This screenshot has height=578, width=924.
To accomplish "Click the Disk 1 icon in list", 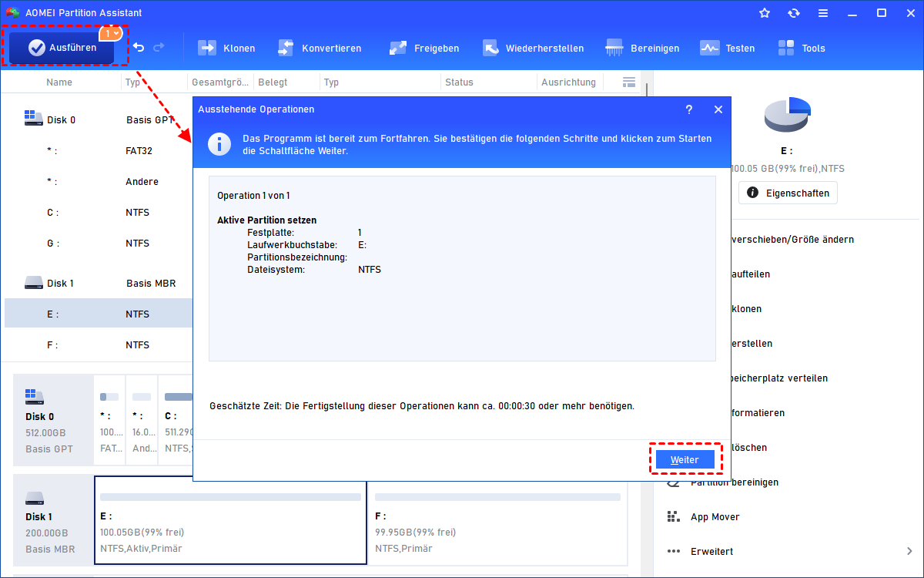I will point(33,283).
